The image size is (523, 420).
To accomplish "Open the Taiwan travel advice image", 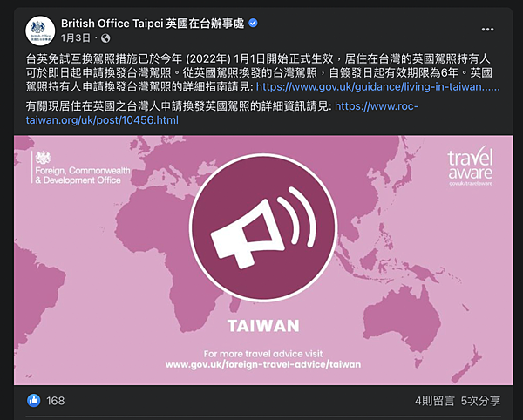I will pos(263,260).
